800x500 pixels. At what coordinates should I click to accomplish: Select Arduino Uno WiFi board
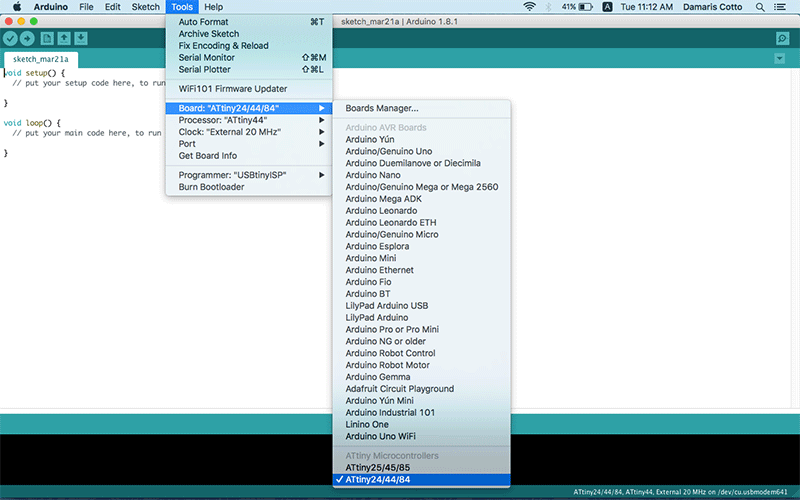pos(421,436)
